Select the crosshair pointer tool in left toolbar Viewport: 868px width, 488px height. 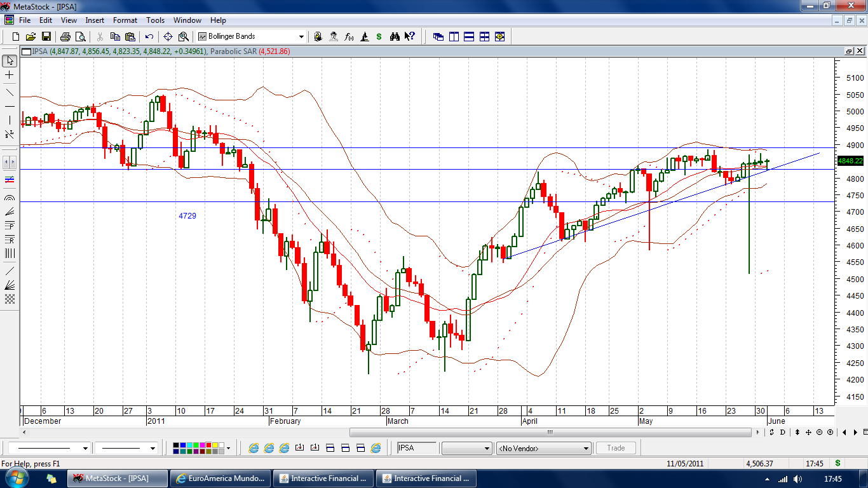tap(10, 75)
